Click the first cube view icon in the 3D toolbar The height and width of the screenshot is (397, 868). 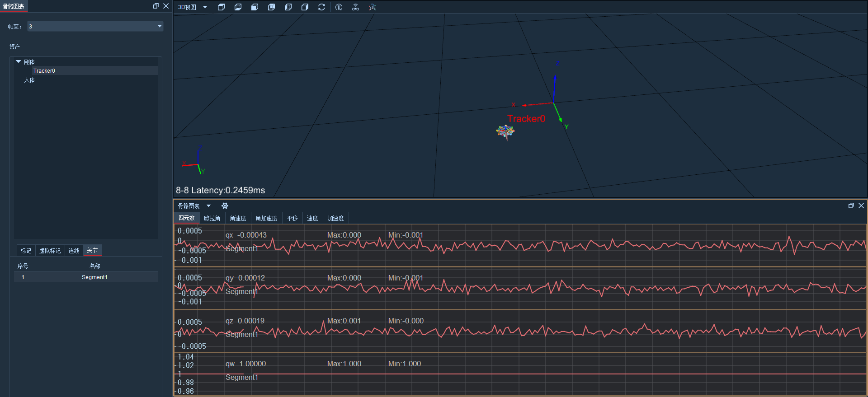coord(221,7)
